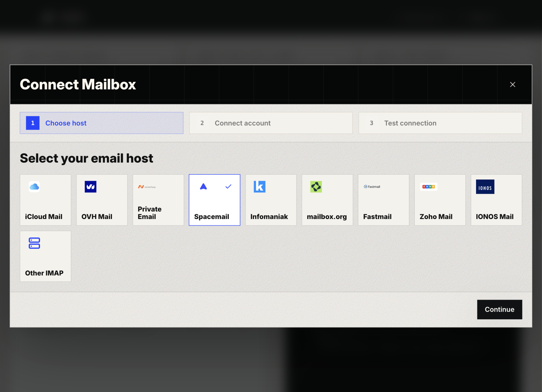
Task: Click the mailbox.org green logo
Action: tap(316, 187)
